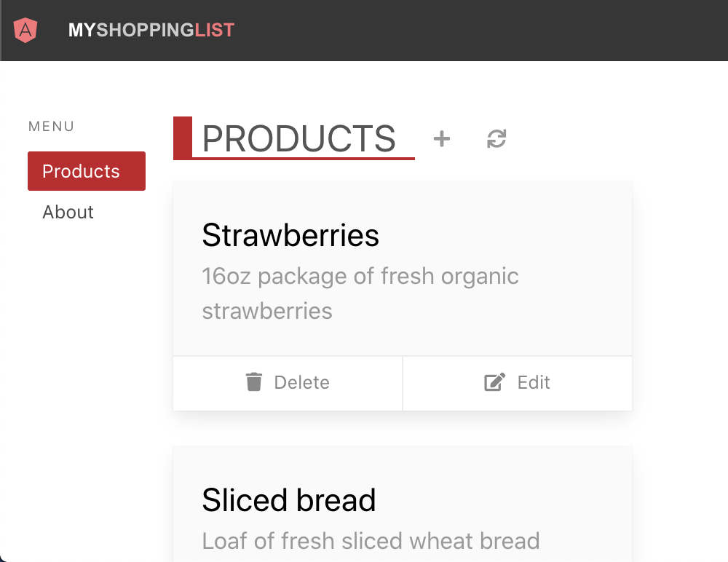Click the Loaf of fresh sliced wheat bread description
Screen dimensions: 728x562
[370, 541]
